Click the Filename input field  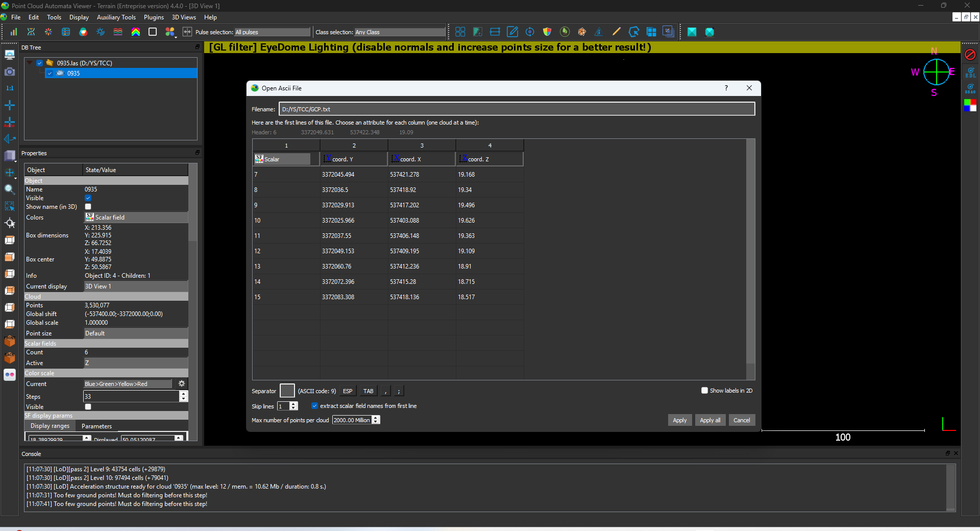click(x=517, y=109)
